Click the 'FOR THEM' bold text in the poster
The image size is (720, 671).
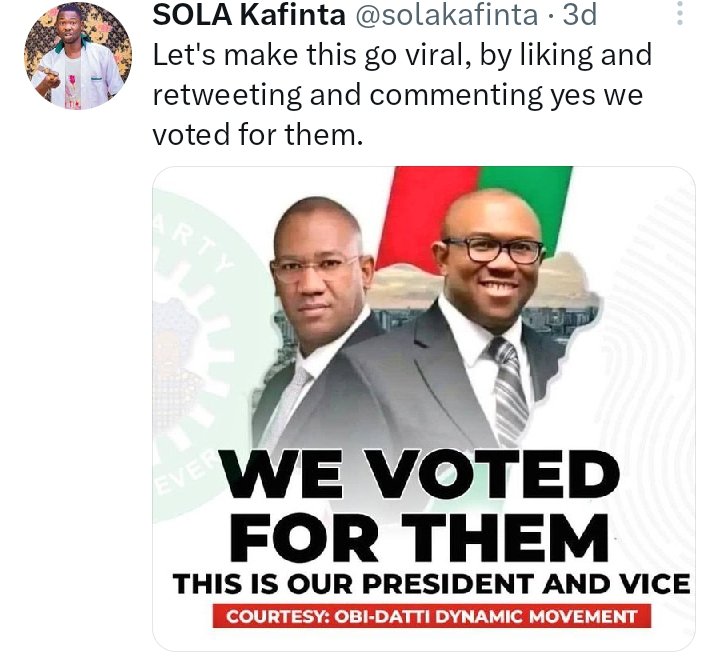[419, 538]
